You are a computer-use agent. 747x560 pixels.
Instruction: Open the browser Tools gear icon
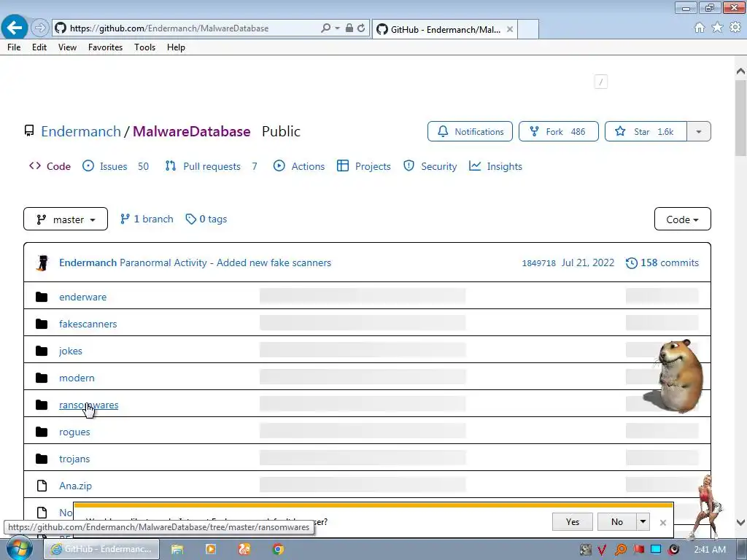point(735,28)
